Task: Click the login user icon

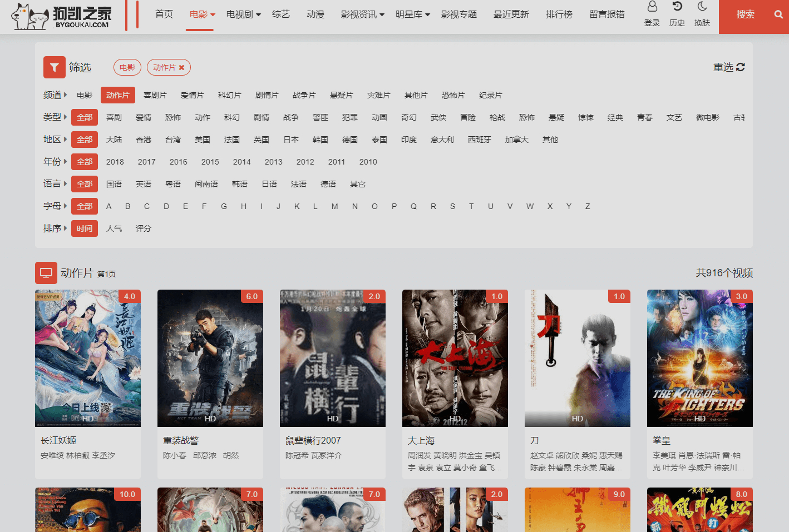Action: (652, 7)
